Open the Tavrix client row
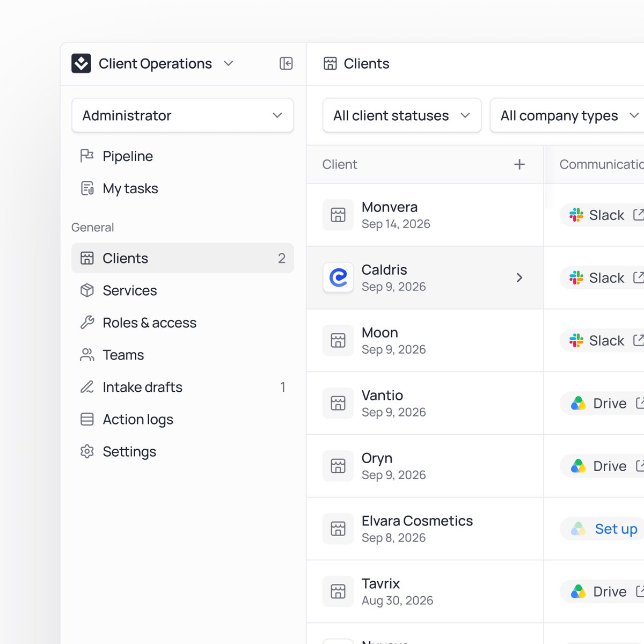The width and height of the screenshot is (644, 644). point(425,592)
